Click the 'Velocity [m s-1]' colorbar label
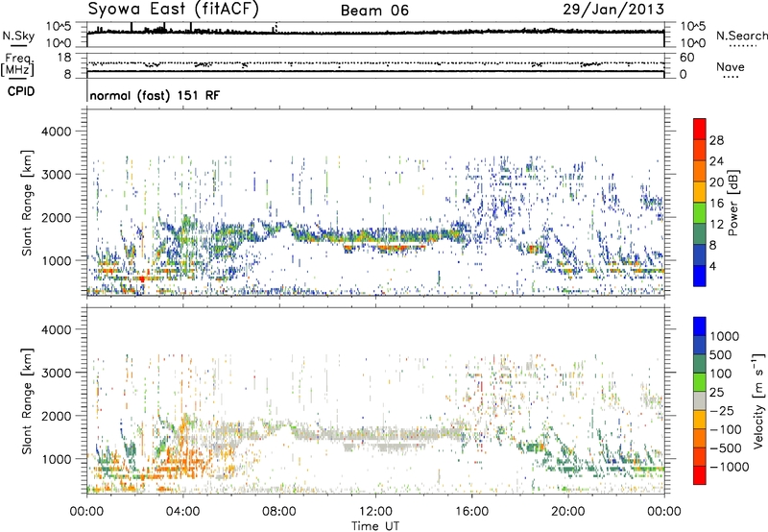 (758, 400)
